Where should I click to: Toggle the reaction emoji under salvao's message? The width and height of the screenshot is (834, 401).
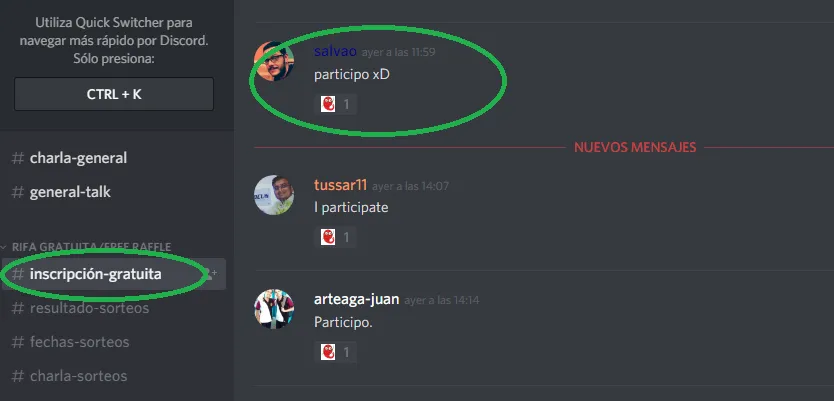[335, 104]
